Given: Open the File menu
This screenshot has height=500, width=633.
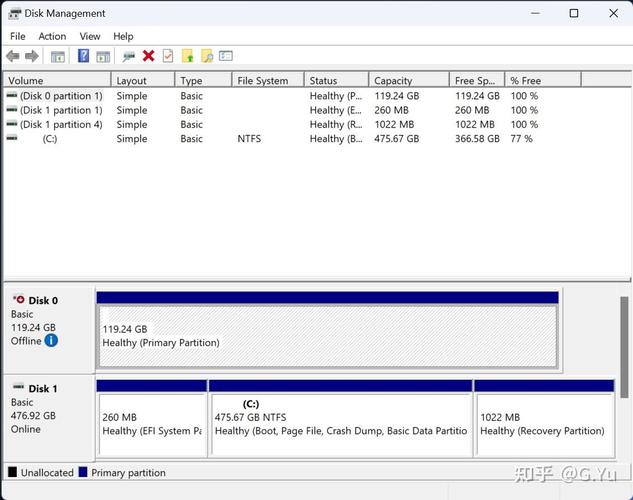Looking at the screenshot, I should point(18,36).
